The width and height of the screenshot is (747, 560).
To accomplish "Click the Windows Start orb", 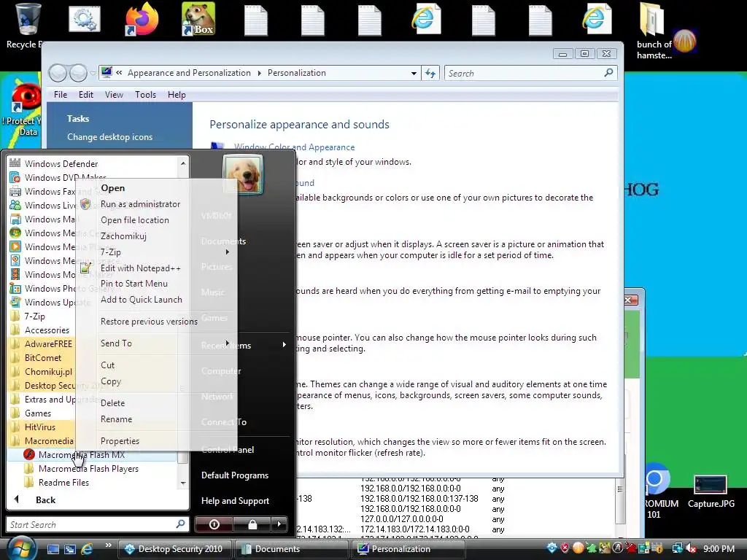I will (21, 548).
